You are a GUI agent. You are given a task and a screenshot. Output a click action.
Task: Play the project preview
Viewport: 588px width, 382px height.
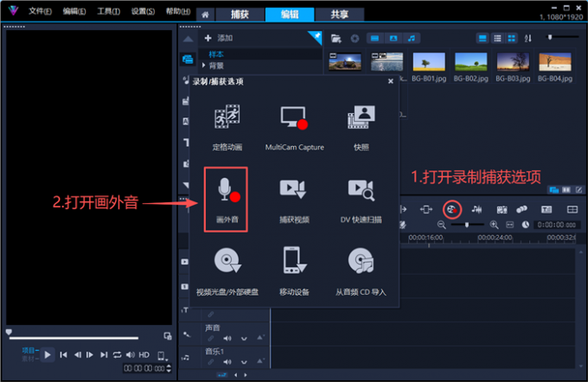(48, 354)
